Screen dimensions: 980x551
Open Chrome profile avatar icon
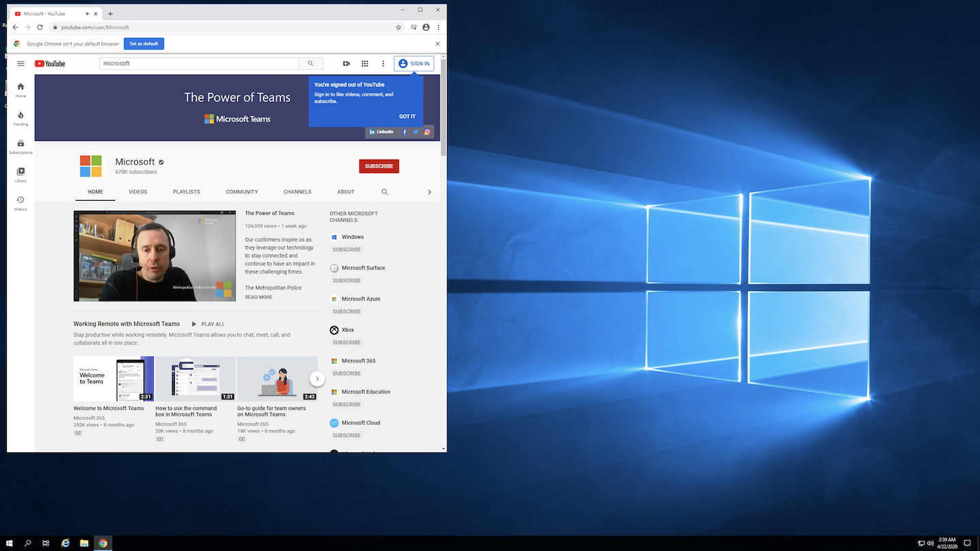coord(426,27)
